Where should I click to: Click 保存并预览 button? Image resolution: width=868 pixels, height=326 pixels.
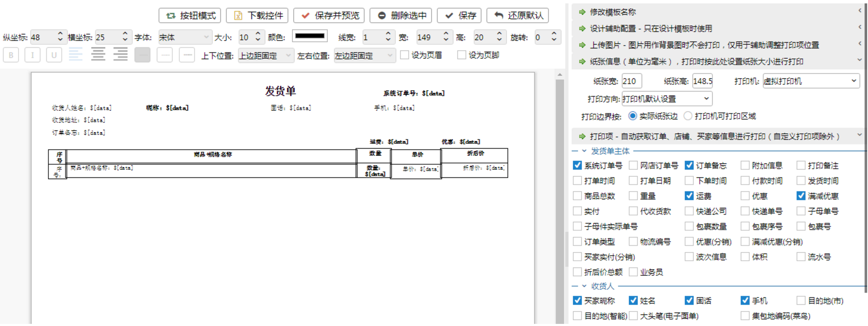[329, 16]
